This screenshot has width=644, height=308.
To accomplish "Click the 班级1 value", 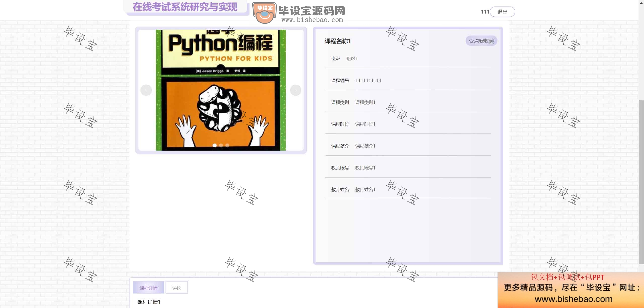I will tap(352, 59).
